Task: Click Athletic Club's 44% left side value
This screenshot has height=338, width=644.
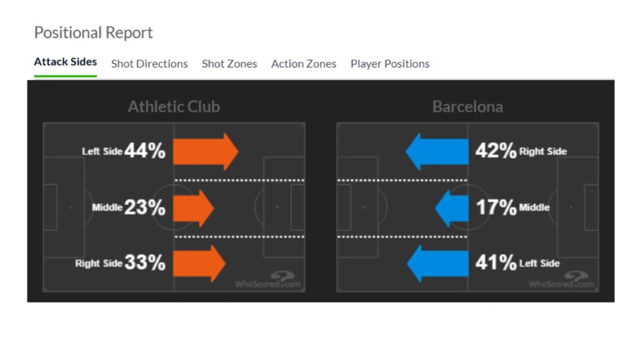Action: [x=145, y=152]
